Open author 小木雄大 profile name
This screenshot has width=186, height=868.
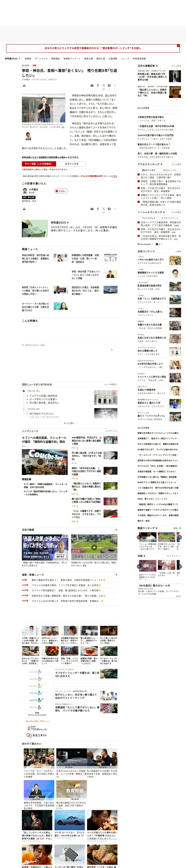click(33, 189)
